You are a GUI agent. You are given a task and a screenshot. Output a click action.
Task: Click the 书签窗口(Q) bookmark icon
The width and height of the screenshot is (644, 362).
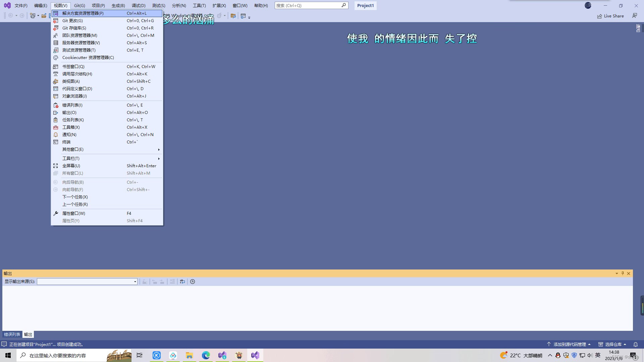pyautogui.click(x=56, y=67)
